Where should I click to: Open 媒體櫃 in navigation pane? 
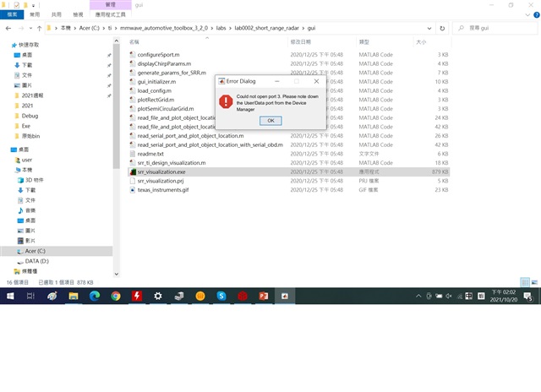tap(30, 271)
